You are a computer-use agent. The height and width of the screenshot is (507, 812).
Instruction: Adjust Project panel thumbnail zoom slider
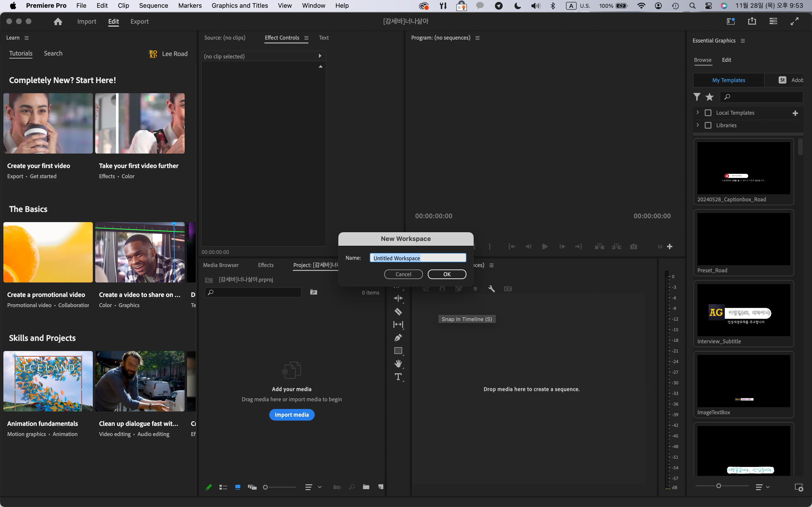point(265,487)
